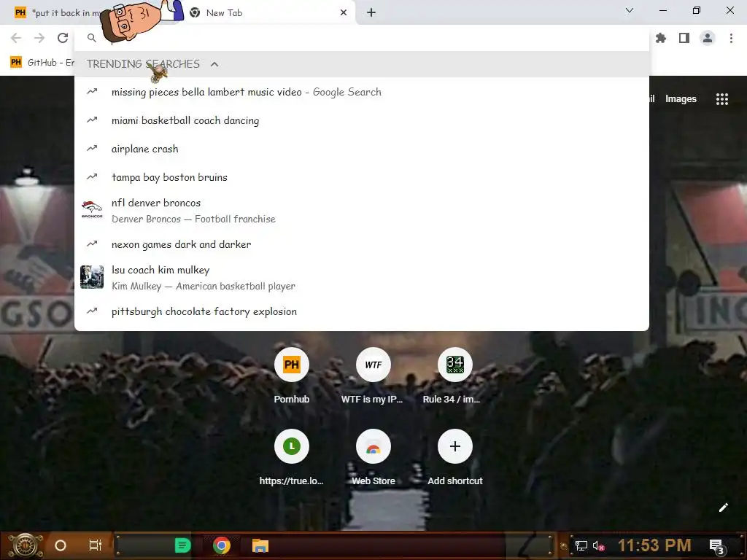Open the notification center icon

pos(716,547)
